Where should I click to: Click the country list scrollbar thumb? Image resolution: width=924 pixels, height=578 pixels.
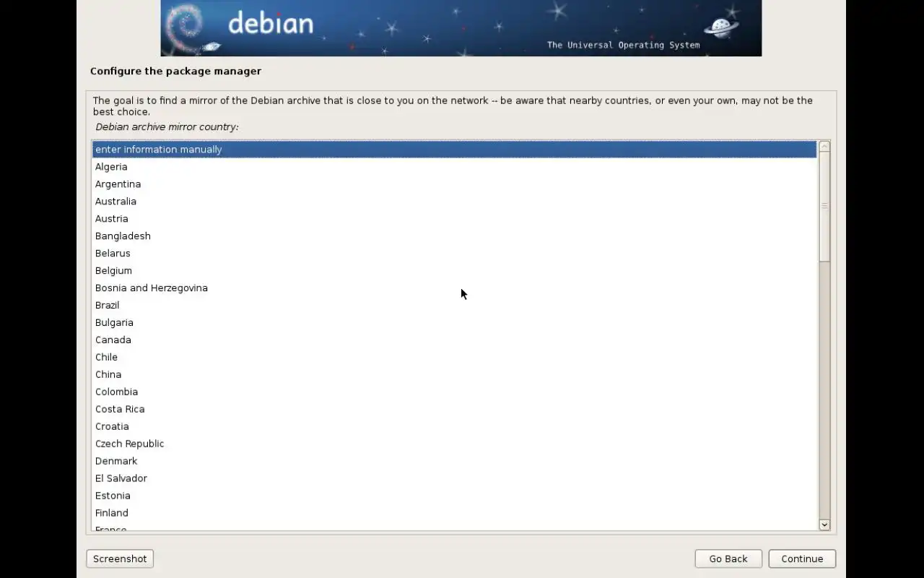point(824,207)
